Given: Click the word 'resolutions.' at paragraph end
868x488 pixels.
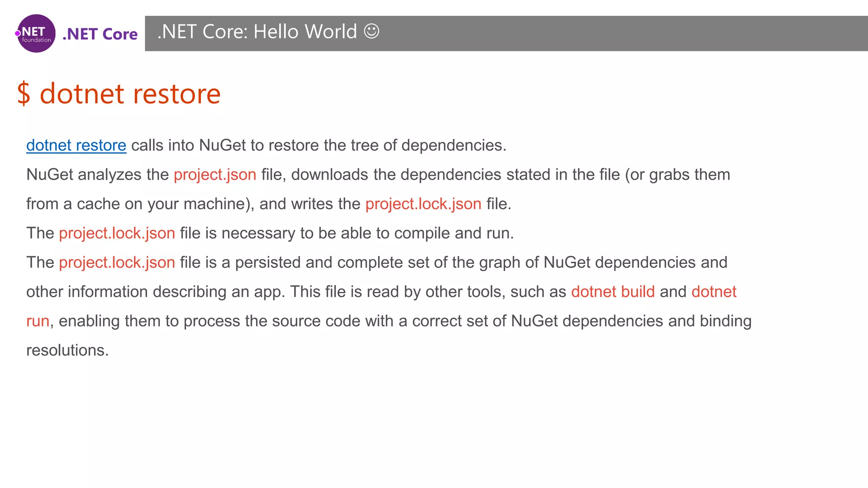Looking at the screenshot, I should click(x=67, y=350).
